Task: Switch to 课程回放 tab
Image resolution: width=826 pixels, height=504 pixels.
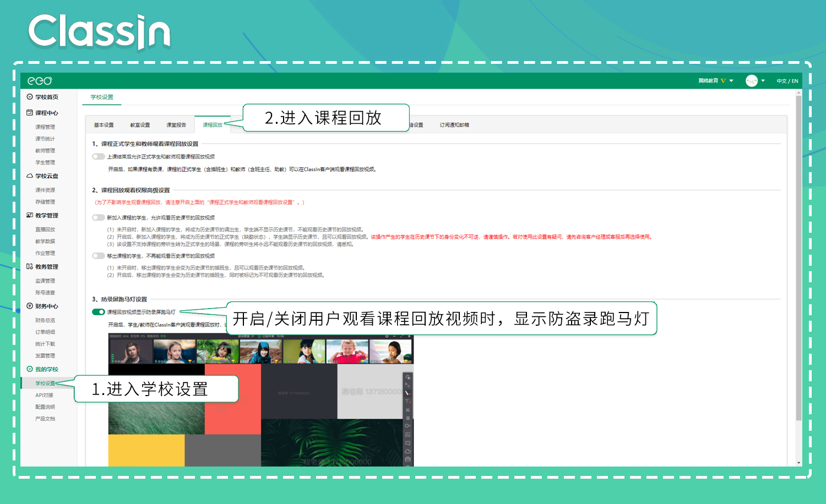Action: pos(213,125)
